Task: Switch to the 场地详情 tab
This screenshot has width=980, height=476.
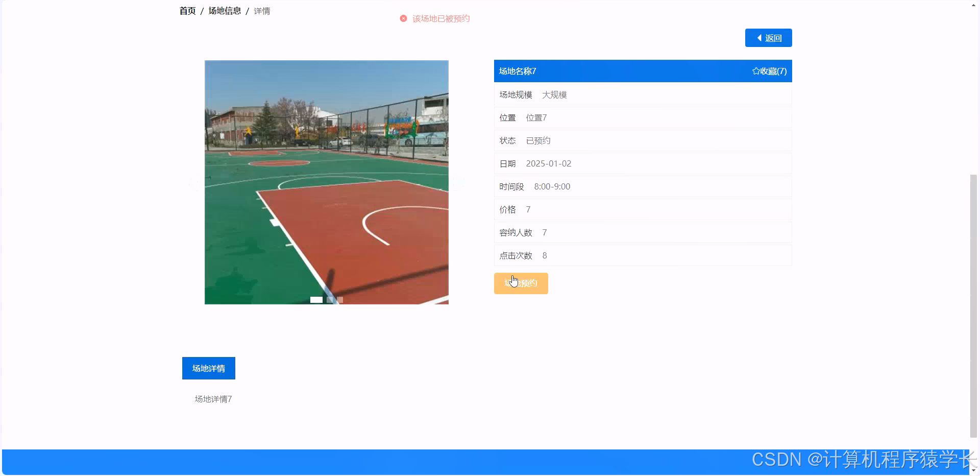Action: pyautogui.click(x=208, y=368)
